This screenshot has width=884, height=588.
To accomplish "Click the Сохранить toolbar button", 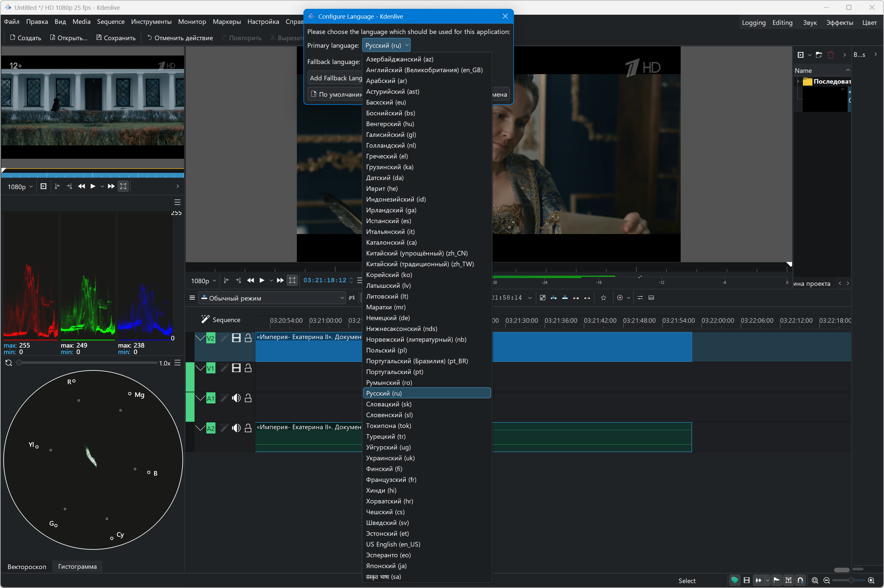I will (115, 38).
